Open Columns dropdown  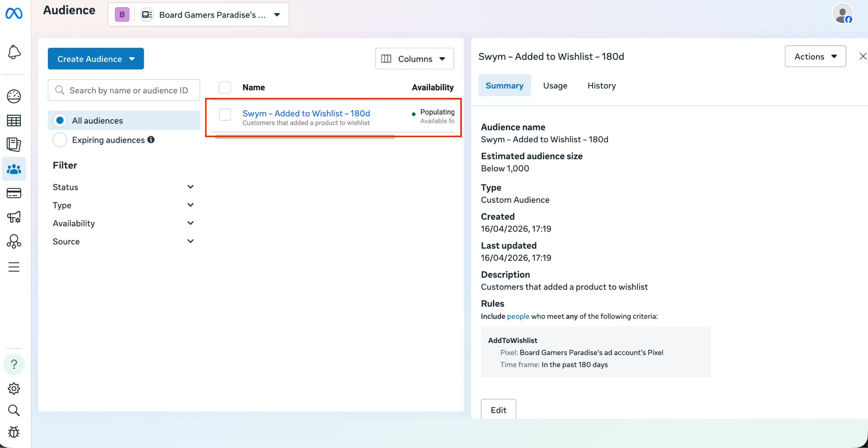(415, 59)
